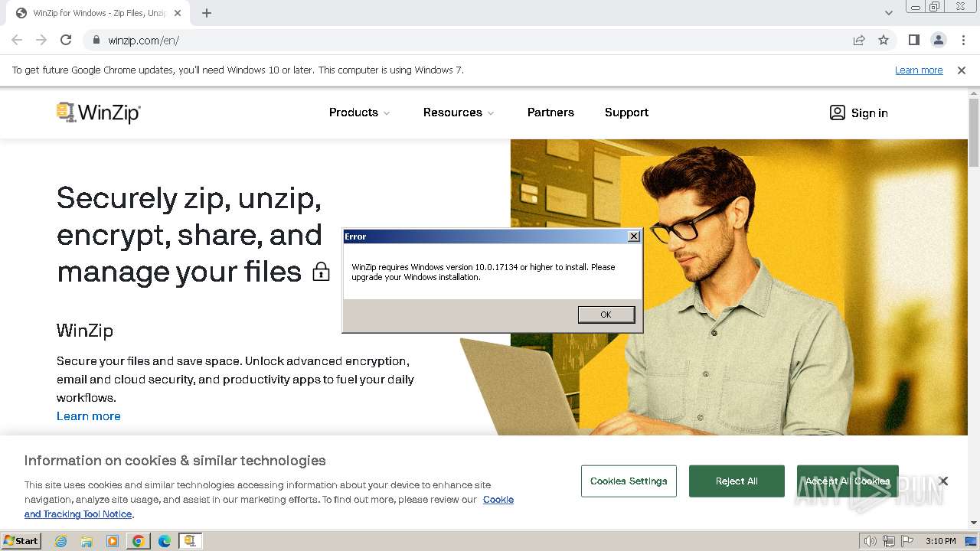Click the browser forward arrow
The width and height of the screenshot is (980, 551).
click(41, 40)
